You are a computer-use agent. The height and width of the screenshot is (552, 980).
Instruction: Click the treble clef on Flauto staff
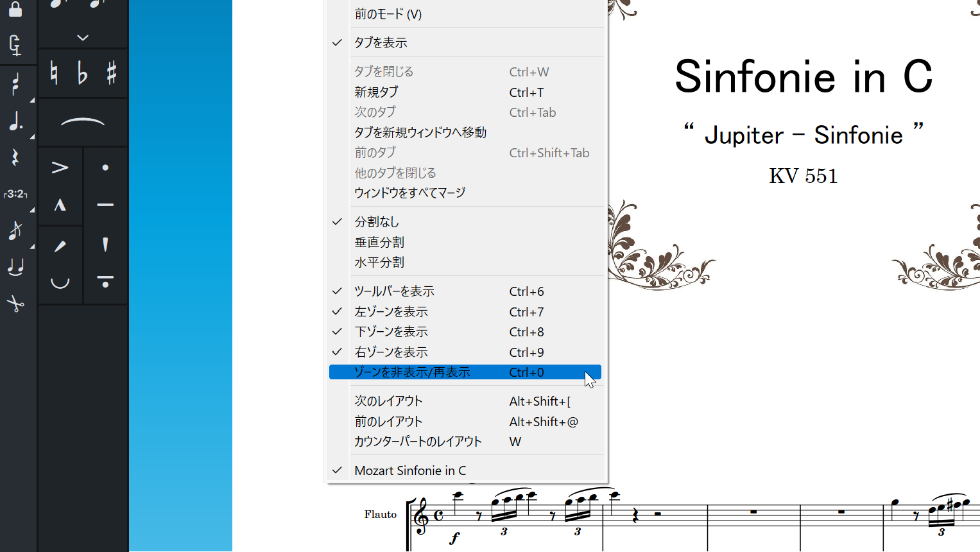point(421,517)
